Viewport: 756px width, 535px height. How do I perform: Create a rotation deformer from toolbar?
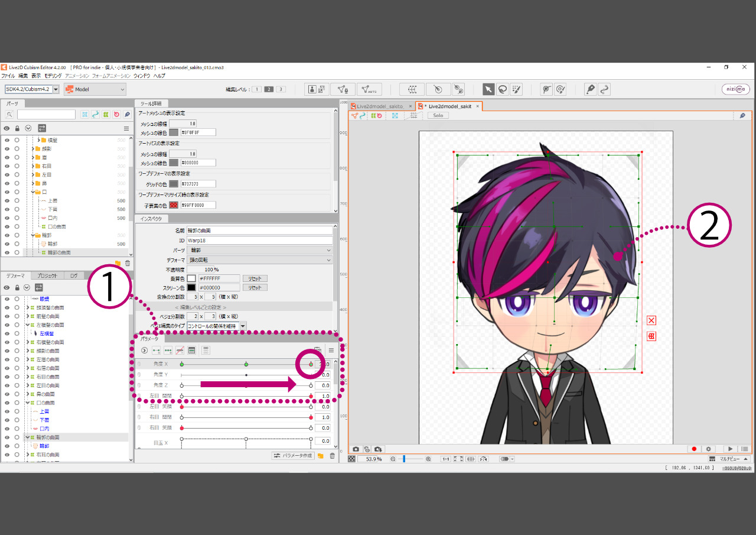click(438, 89)
